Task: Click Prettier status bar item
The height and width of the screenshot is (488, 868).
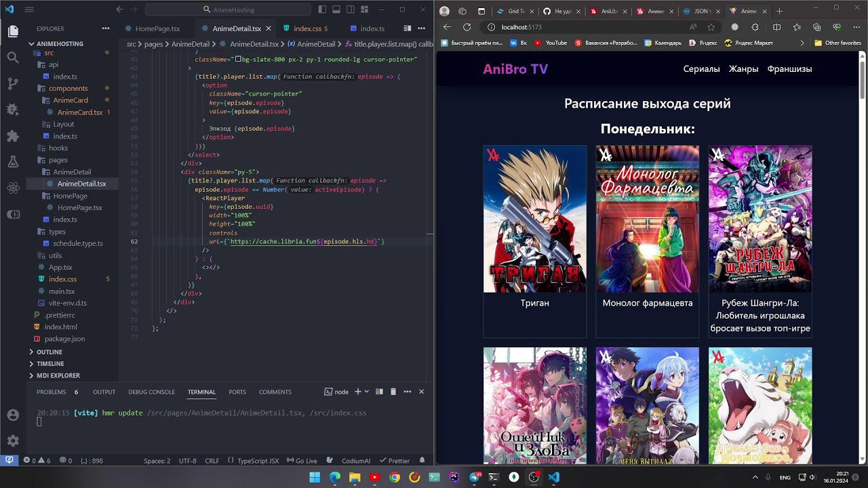Action: pyautogui.click(x=394, y=461)
